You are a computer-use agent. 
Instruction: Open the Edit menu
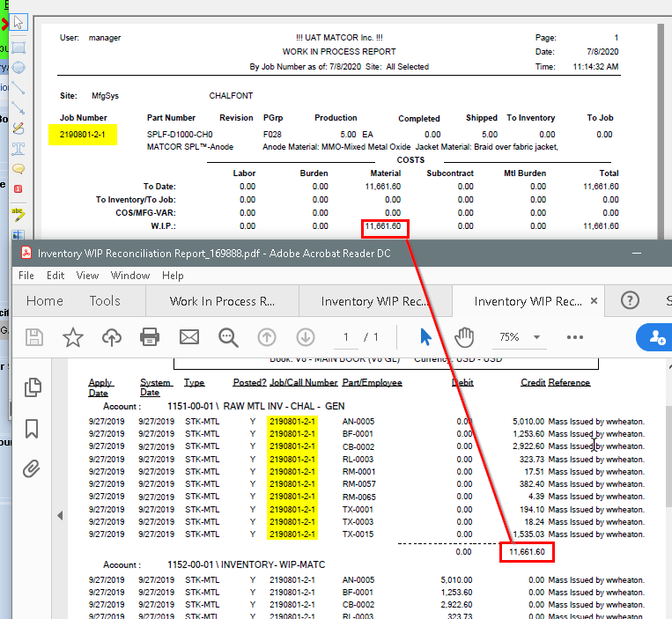(55, 276)
